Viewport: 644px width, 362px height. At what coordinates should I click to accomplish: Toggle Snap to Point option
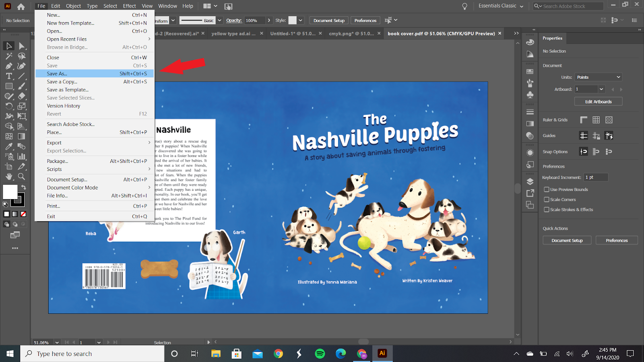coord(584,152)
